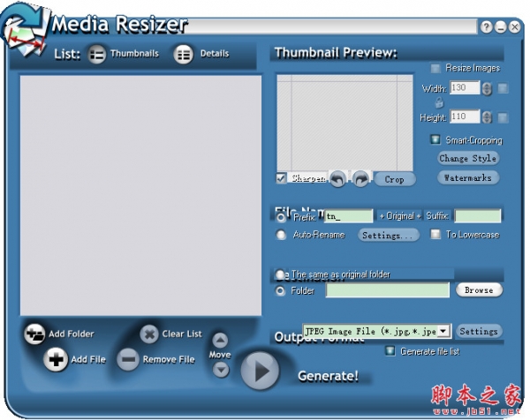
Task: Enable the Resize Images checkbox
Action: [435, 68]
